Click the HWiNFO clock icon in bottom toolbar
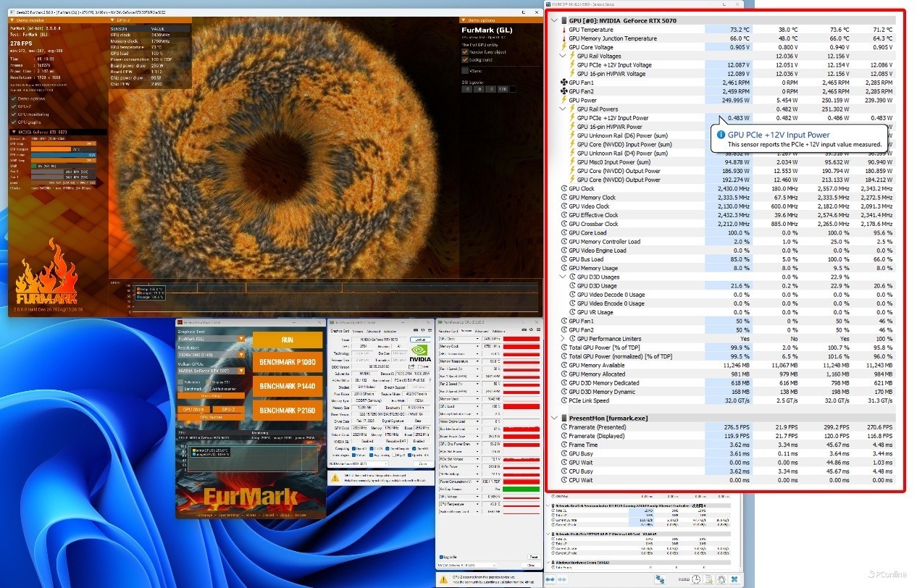The image size is (917, 588). tap(695, 579)
